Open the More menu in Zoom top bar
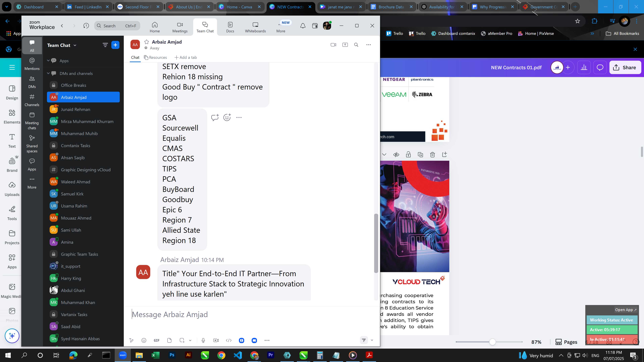This screenshot has width=644, height=362. pyautogui.click(x=281, y=27)
